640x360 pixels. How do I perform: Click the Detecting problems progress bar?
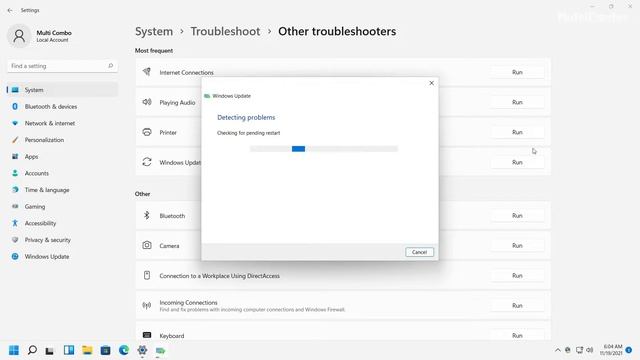(324, 149)
